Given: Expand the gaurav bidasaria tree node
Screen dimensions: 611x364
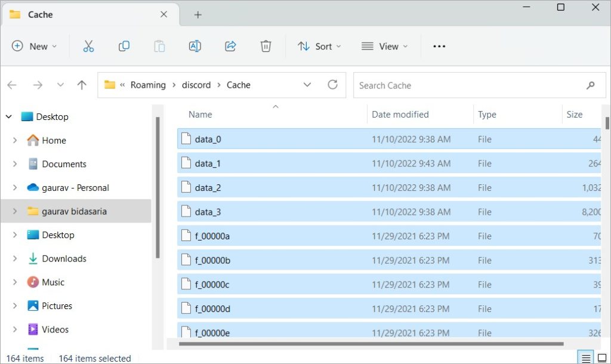Looking at the screenshot, I should point(15,211).
